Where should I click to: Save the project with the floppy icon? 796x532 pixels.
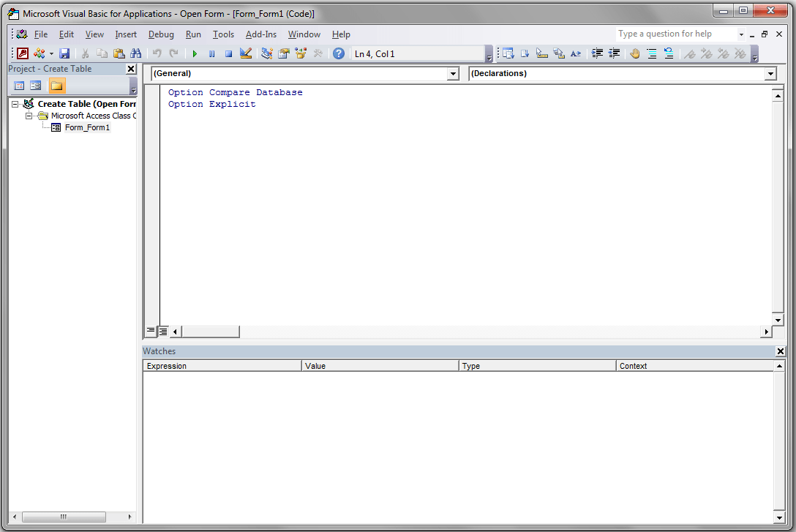point(64,53)
